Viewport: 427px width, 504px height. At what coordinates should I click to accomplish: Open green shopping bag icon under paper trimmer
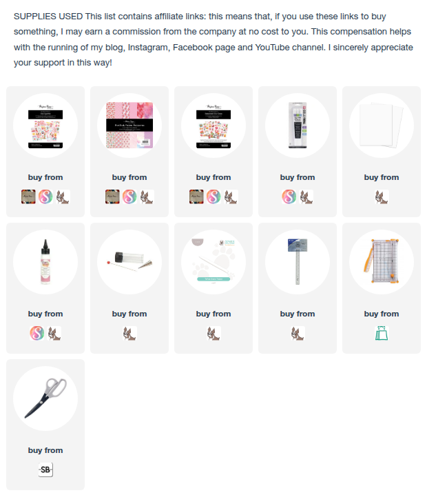pyautogui.click(x=382, y=333)
